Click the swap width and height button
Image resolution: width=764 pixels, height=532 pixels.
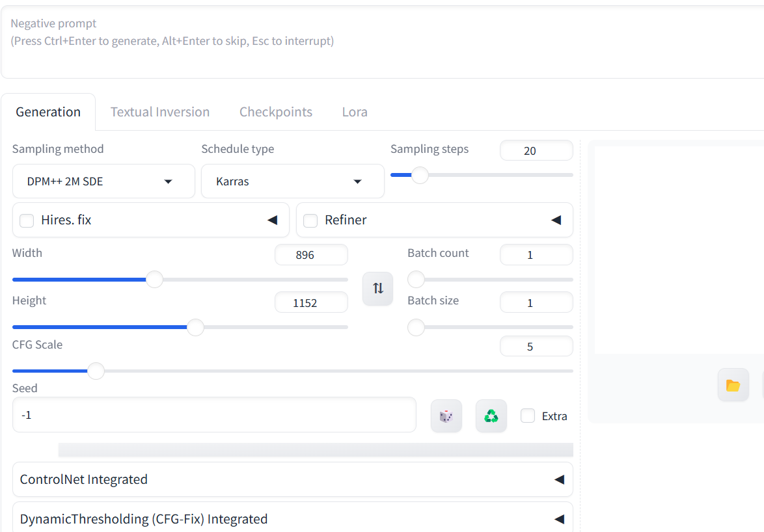[377, 289]
